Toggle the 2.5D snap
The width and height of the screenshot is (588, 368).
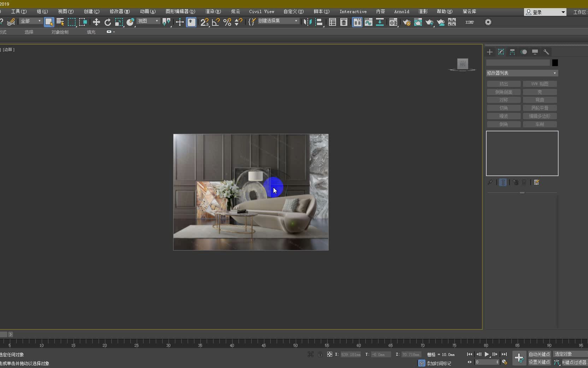pos(204,22)
